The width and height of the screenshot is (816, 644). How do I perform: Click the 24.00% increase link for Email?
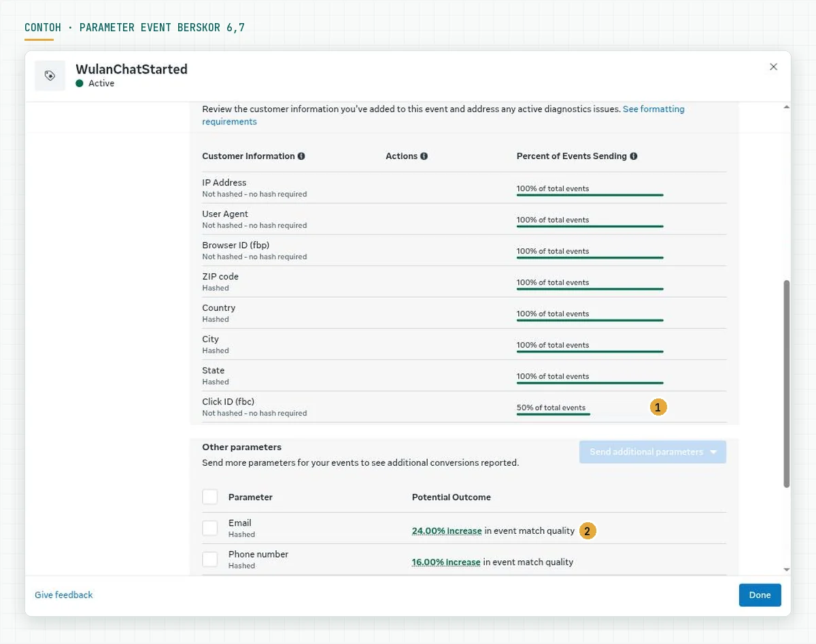[x=447, y=530]
